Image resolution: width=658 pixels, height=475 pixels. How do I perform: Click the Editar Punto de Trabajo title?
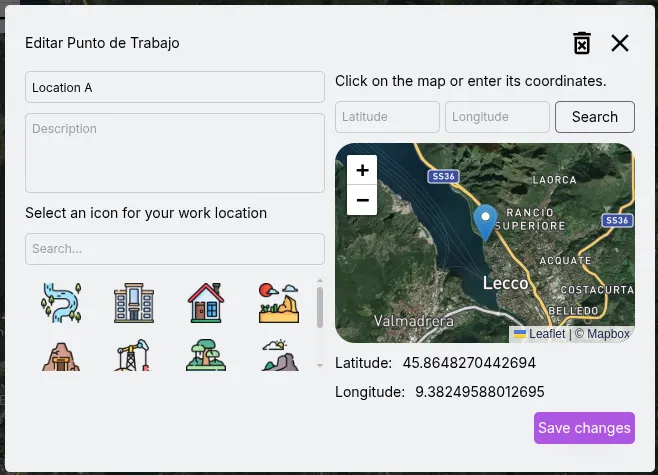point(102,43)
